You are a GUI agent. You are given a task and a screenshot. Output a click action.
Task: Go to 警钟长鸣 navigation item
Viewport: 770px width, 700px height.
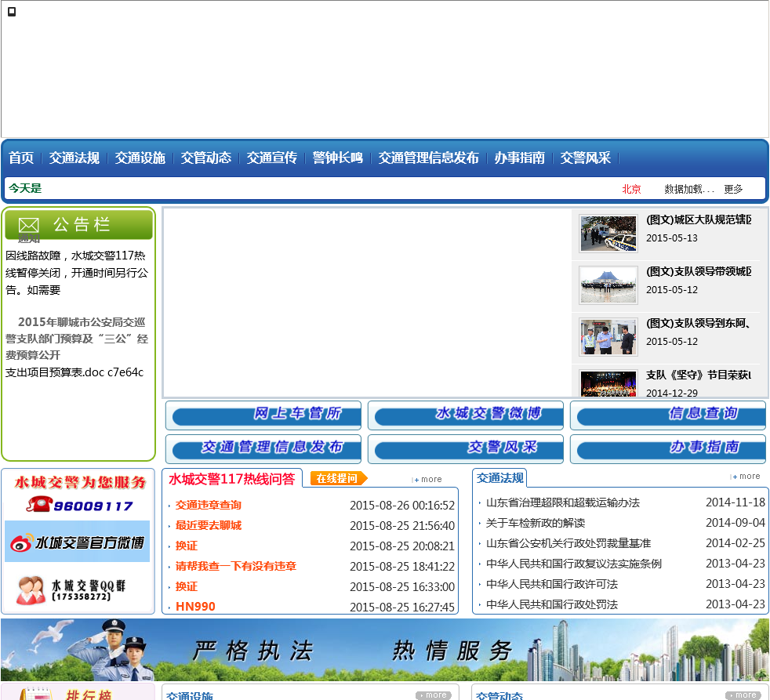tap(337, 158)
